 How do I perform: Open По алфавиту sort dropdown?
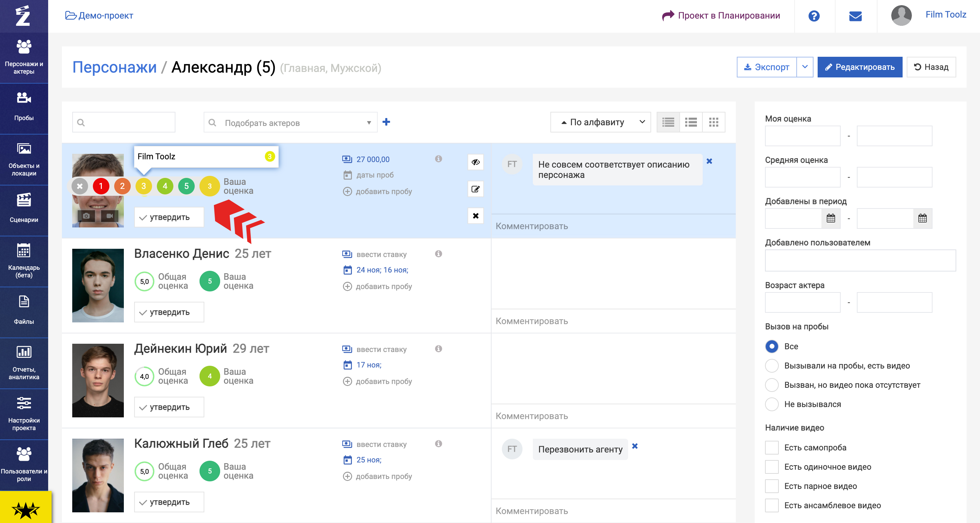point(601,122)
